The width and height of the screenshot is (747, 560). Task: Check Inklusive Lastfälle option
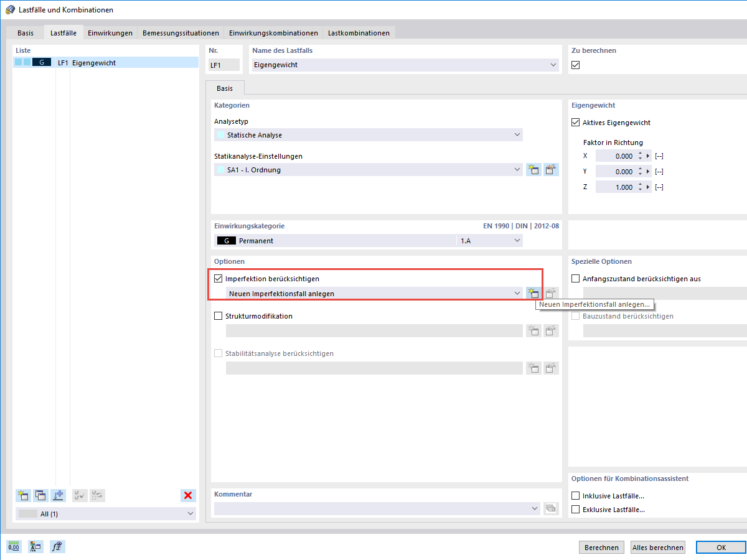click(575, 496)
